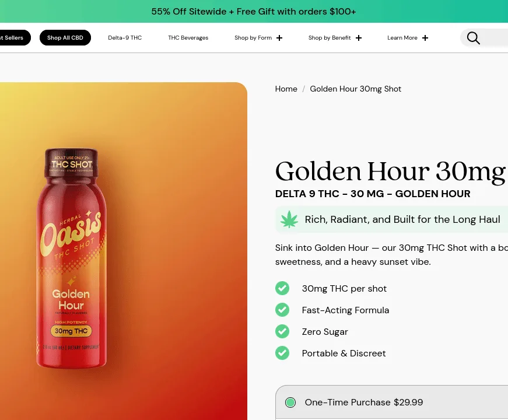
Task: Click the Portable & Discreet text
Action: 344,353
